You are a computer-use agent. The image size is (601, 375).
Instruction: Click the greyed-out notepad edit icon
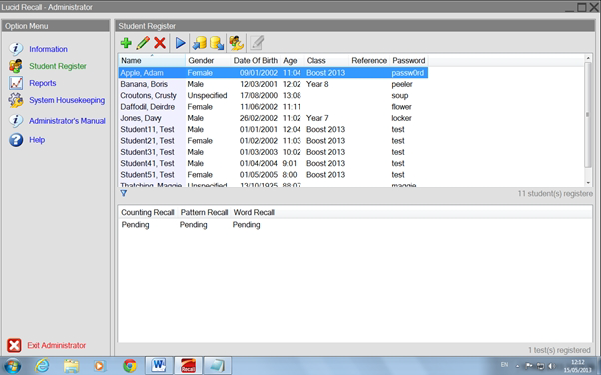(257, 43)
